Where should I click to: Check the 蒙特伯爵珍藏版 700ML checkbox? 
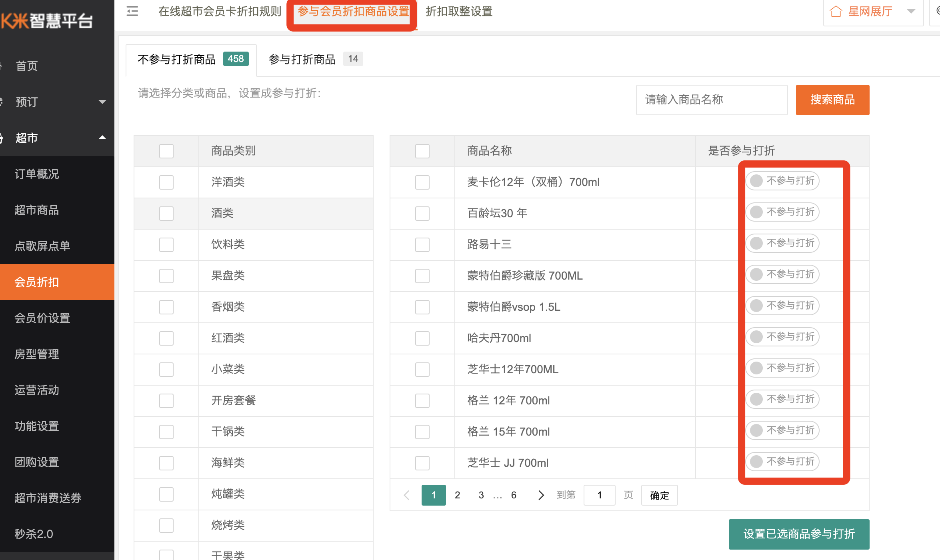(x=422, y=276)
